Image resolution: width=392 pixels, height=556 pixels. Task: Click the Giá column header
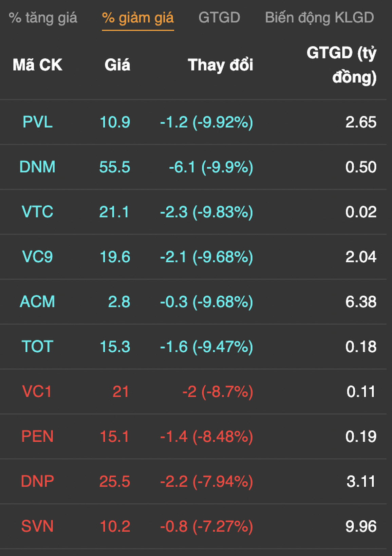[117, 65]
